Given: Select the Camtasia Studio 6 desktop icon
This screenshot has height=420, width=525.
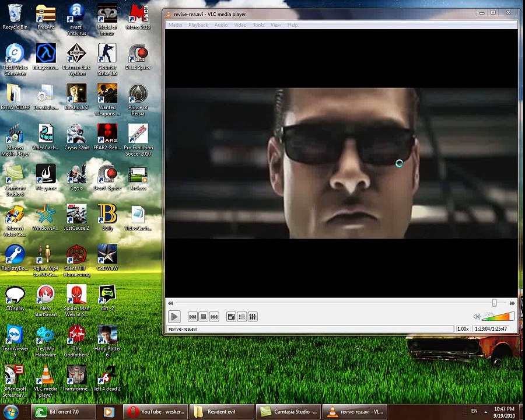Looking at the screenshot, I should pyautogui.click(x=15, y=180).
